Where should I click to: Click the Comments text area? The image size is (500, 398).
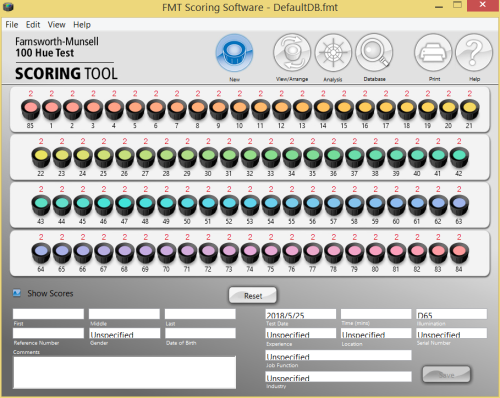pyautogui.click(x=124, y=372)
